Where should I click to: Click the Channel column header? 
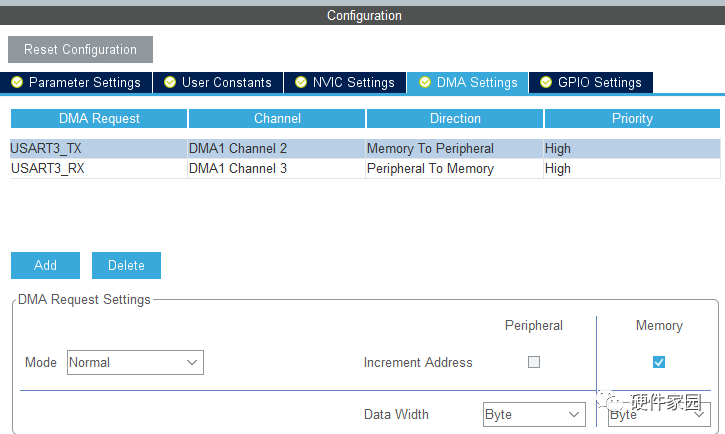(x=277, y=118)
